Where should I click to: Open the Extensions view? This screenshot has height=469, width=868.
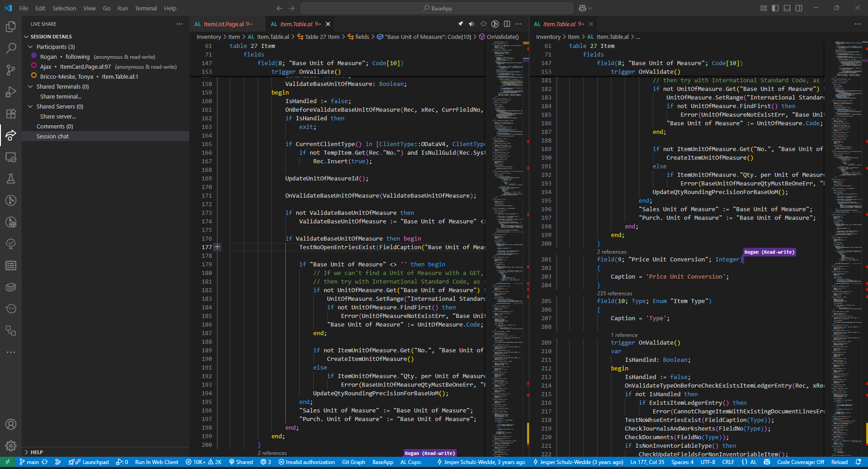point(11,114)
